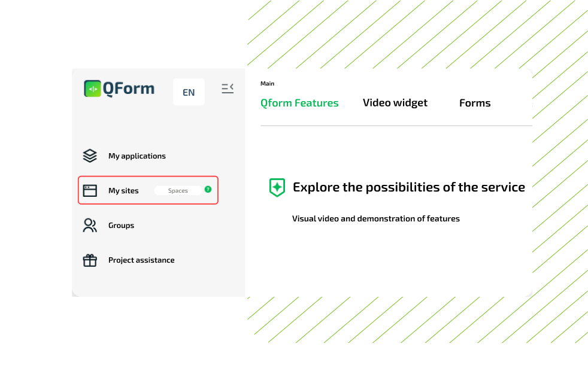Click the Main breadcrumb
Image resolution: width=588 pixels, height=365 pixels.
click(267, 84)
